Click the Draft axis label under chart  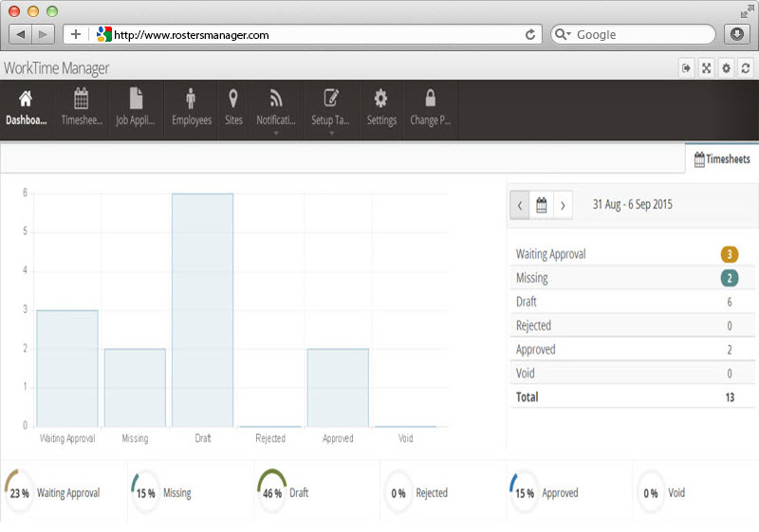203,438
